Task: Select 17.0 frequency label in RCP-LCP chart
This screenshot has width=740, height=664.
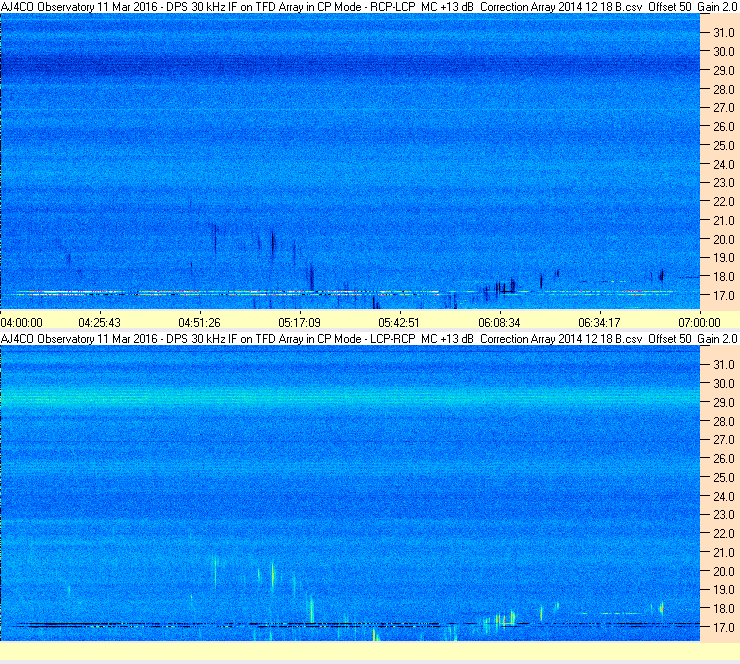Action: [x=723, y=295]
